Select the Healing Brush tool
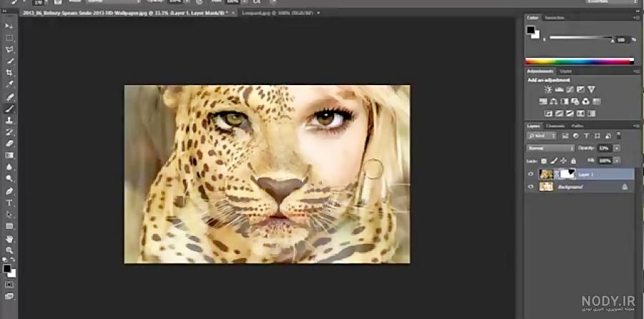Viewport: 644px width, 319px height. tap(9, 97)
